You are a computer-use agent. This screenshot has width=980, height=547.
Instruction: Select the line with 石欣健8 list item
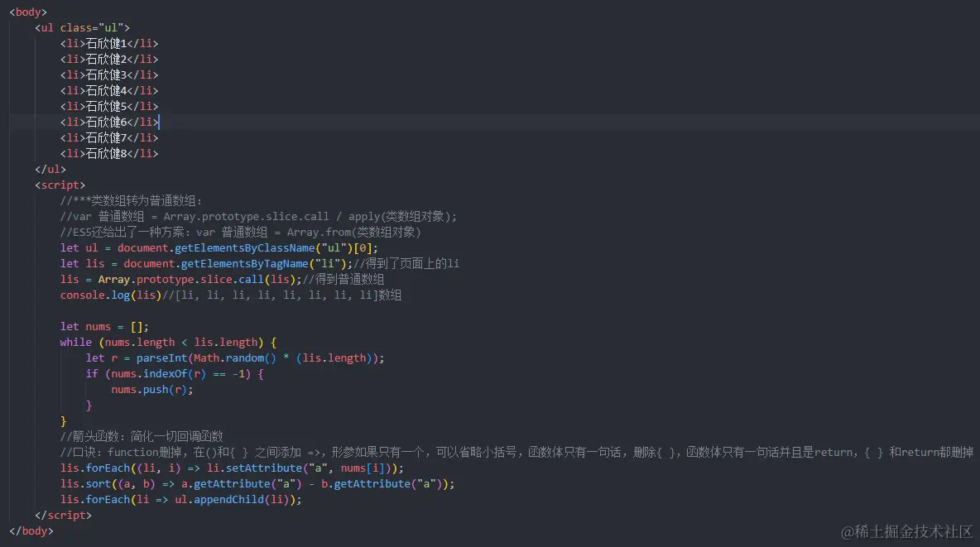pos(109,153)
